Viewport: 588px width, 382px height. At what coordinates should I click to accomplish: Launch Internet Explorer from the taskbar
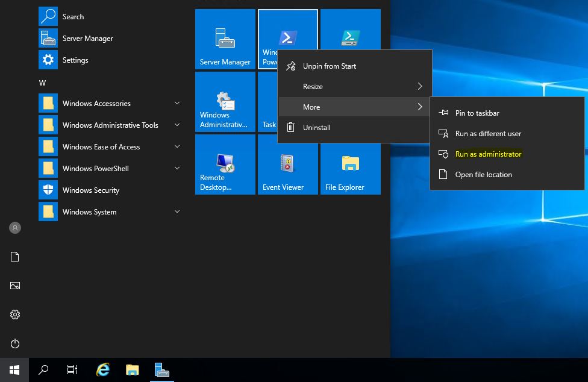coord(103,370)
